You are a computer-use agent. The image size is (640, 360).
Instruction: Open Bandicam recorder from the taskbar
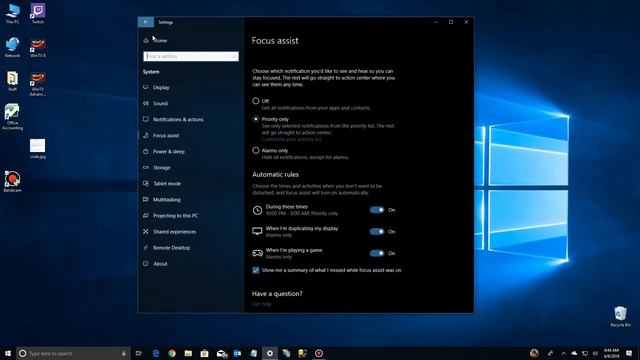[319, 353]
